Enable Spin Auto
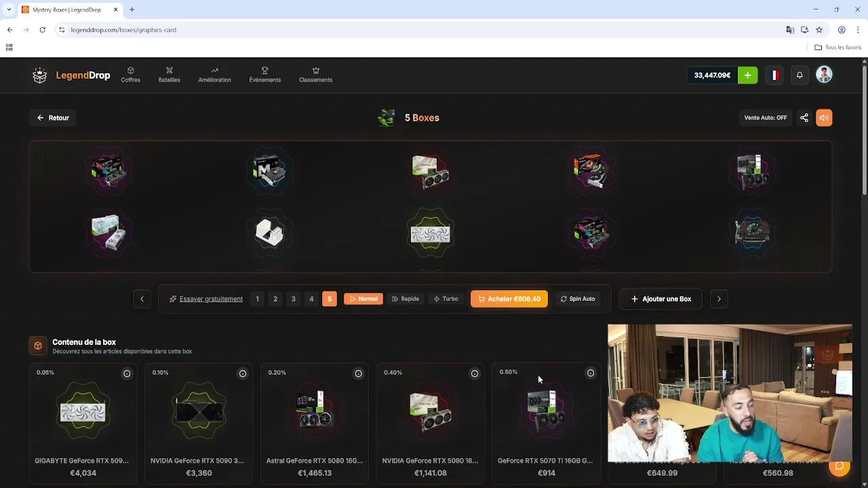The image size is (868, 488). coord(578,299)
